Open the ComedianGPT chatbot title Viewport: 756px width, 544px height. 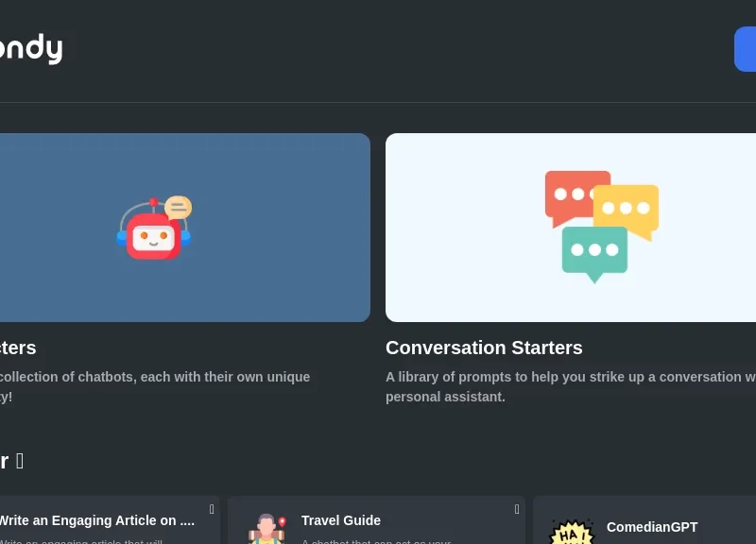(652, 527)
